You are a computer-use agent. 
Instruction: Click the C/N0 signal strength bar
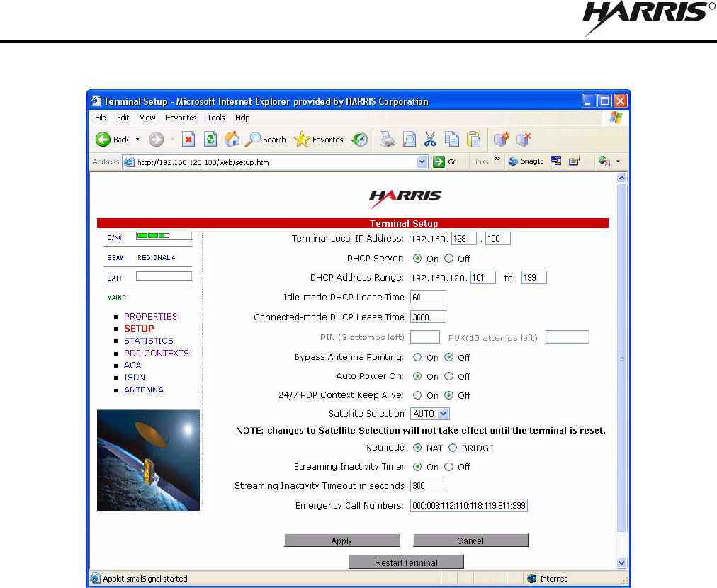(x=164, y=236)
